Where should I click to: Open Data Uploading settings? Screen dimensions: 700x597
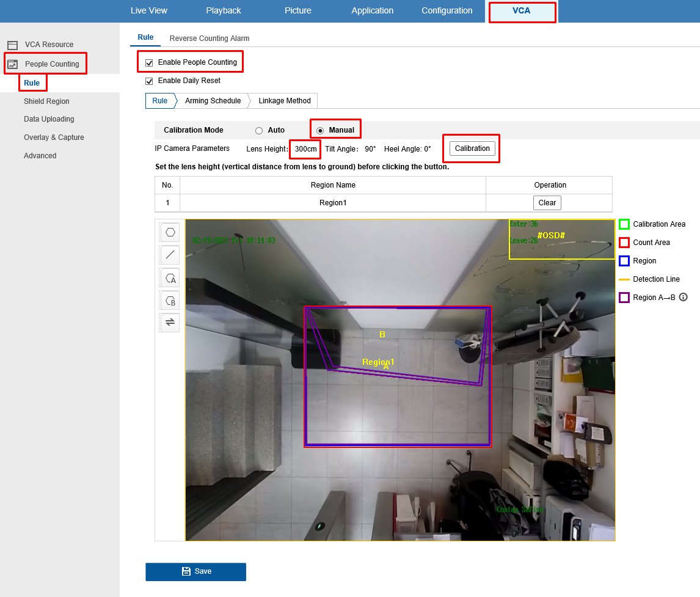(x=49, y=119)
